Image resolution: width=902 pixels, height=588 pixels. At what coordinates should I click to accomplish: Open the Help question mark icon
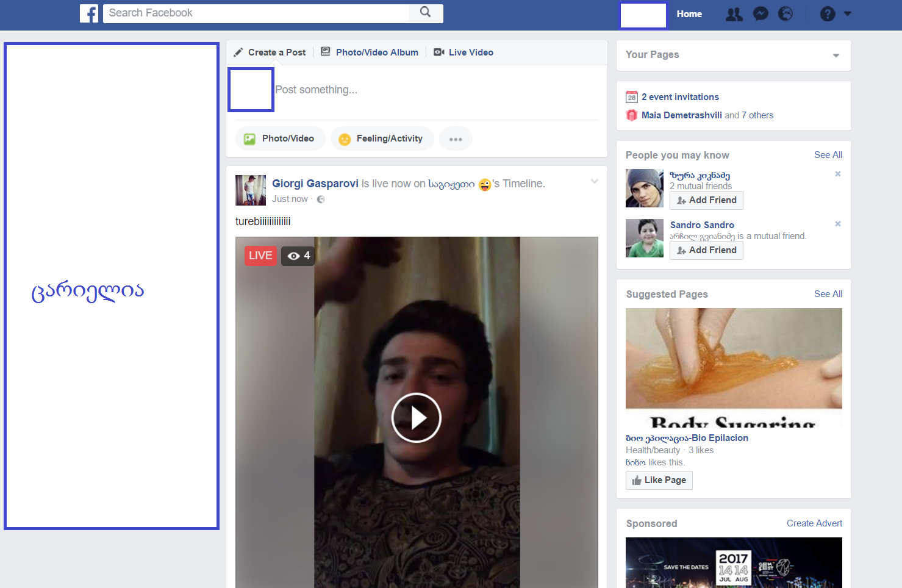pos(828,14)
